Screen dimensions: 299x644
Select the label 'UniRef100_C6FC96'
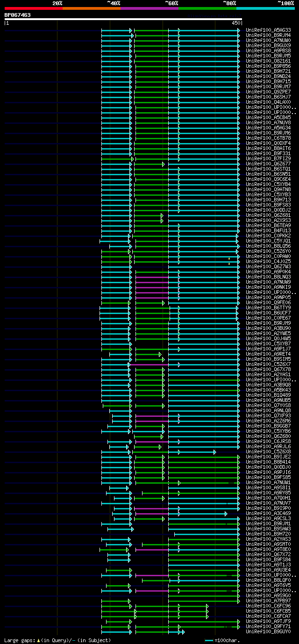[268, 606]
